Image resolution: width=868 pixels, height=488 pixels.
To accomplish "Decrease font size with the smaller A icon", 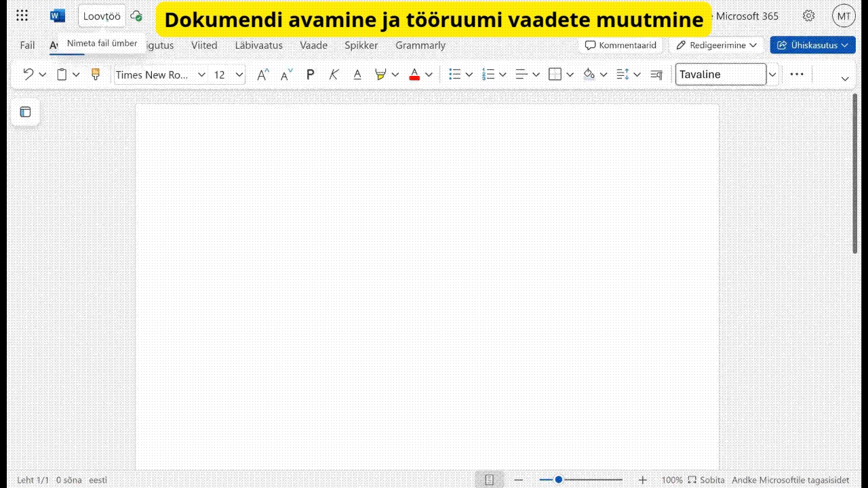I will point(286,75).
